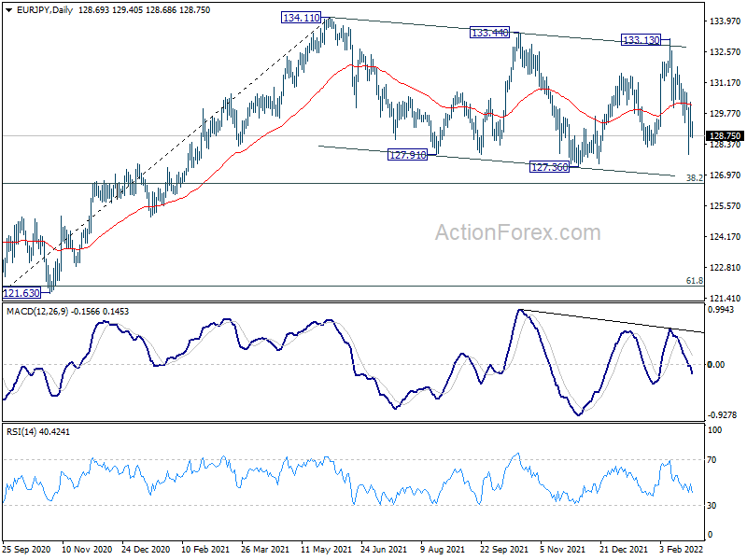
Task: Click the 133.970 price axis value
Action: (x=726, y=21)
